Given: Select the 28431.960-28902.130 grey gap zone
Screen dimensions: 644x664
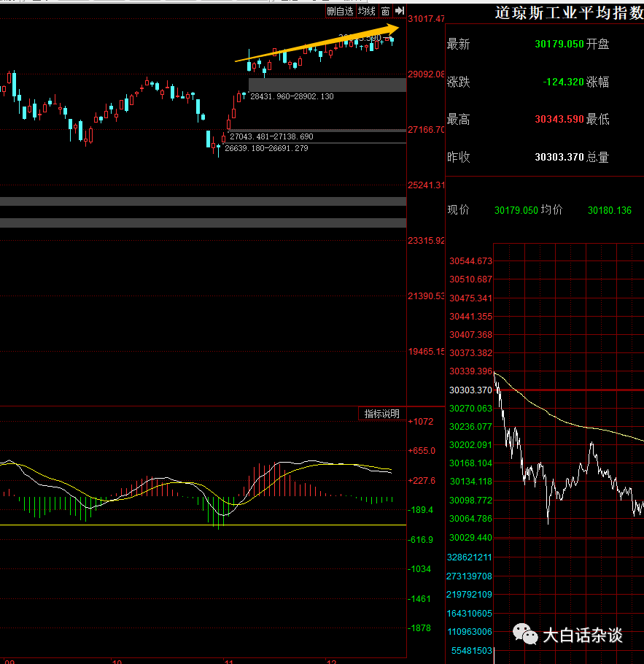Looking at the screenshot, I should (x=327, y=85).
